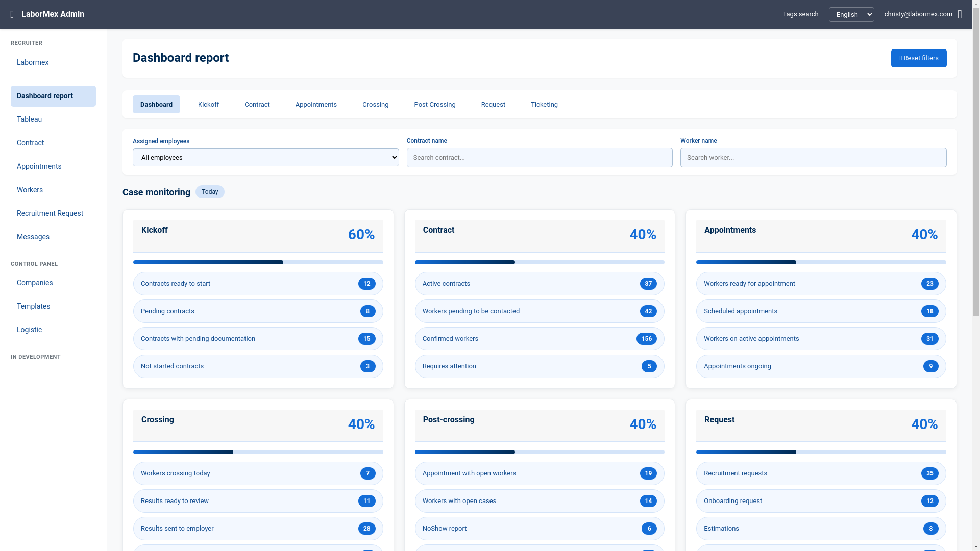Open Workers ready for appointment row
The image size is (980, 551).
(x=821, y=284)
